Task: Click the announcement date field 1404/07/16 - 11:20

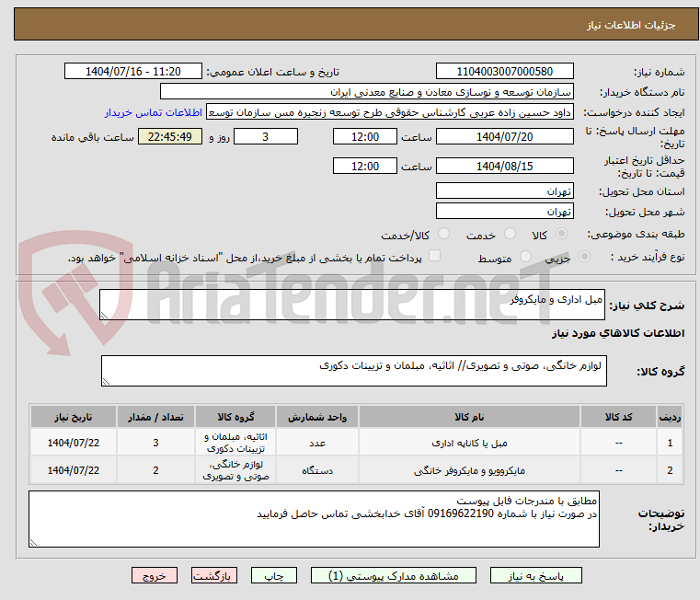Action: (133, 72)
